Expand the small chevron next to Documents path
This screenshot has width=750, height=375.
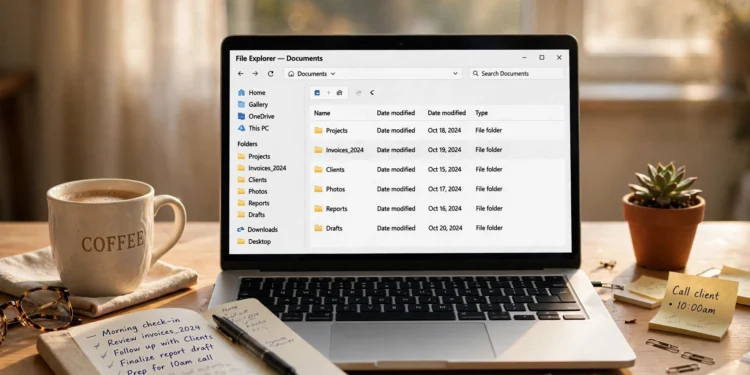pos(333,74)
